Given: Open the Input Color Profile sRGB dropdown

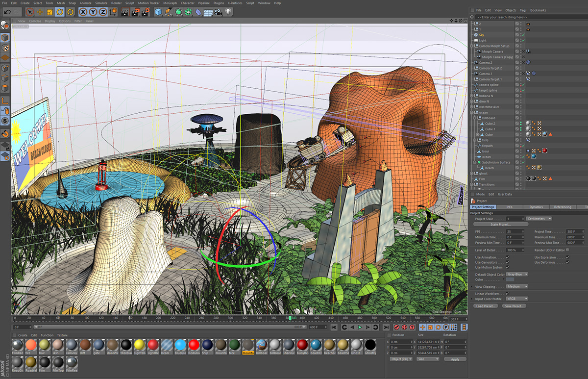Looking at the screenshot, I should click(517, 299).
